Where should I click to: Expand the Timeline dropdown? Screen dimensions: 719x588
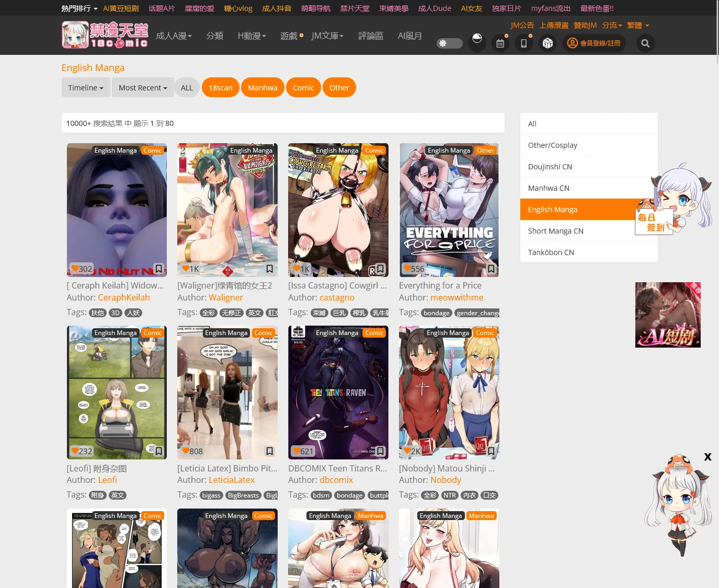click(x=86, y=87)
